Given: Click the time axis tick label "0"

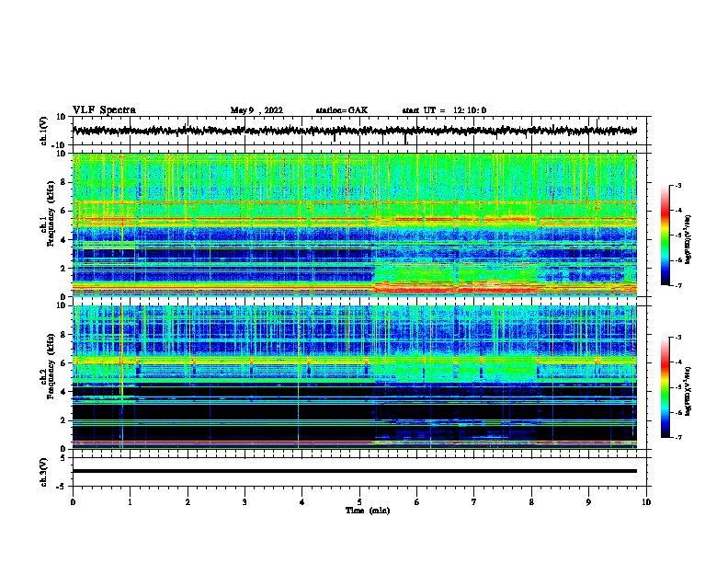Looking at the screenshot, I should click(73, 502).
